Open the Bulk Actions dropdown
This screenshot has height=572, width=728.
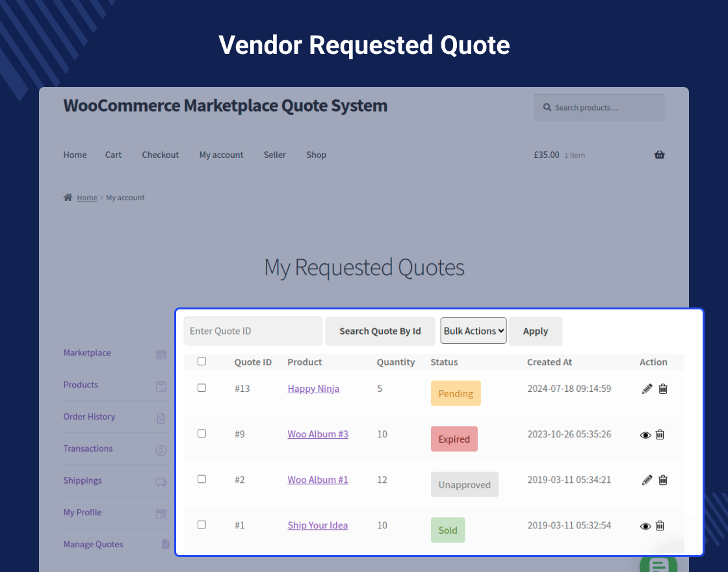coord(474,331)
